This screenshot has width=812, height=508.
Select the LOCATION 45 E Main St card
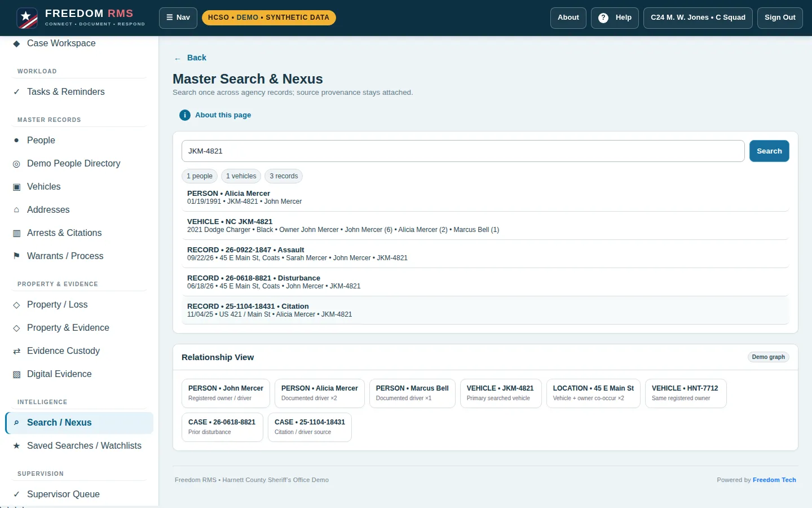tap(593, 393)
